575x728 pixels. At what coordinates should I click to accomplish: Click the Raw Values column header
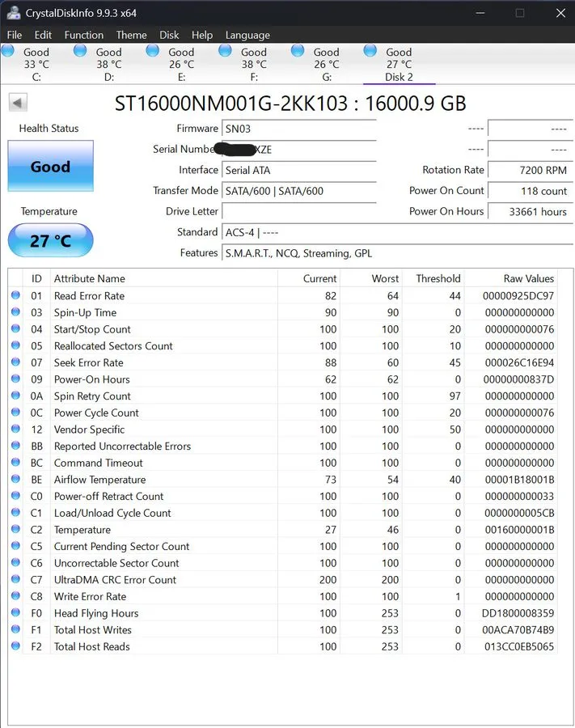point(511,278)
